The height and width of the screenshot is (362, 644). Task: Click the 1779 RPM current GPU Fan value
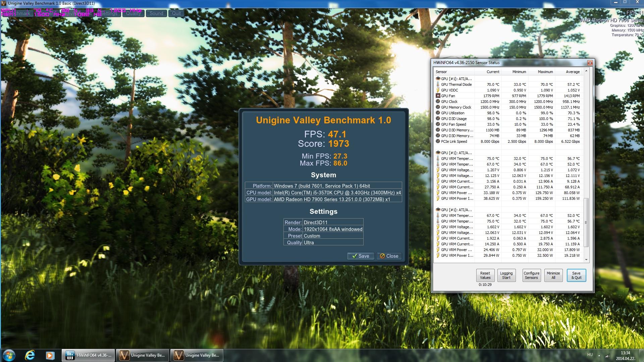coord(491,96)
